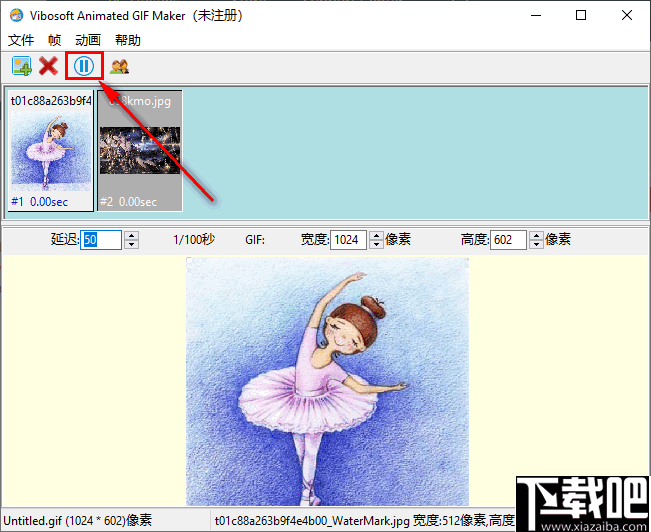Click the 延迟 delay input field
This screenshot has height=532, width=651.
[101, 240]
